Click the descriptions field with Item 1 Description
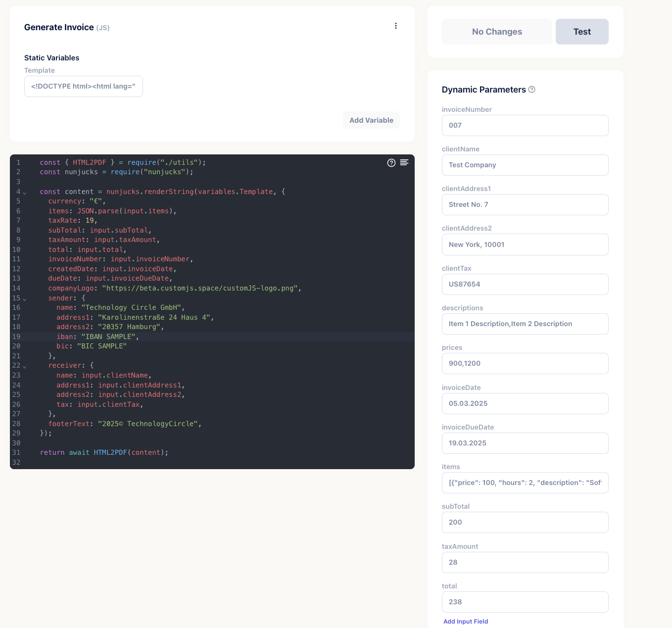 pyautogui.click(x=525, y=324)
